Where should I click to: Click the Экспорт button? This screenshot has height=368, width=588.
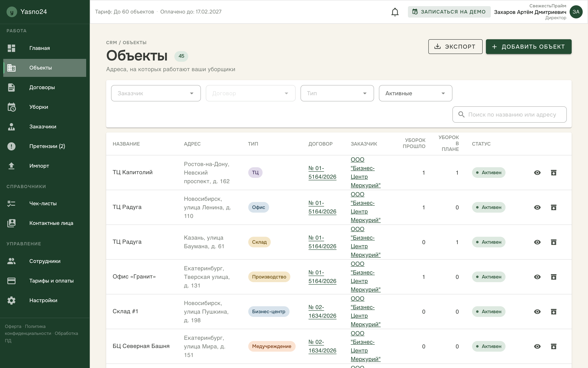pyautogui.click(x=455, y=46)
